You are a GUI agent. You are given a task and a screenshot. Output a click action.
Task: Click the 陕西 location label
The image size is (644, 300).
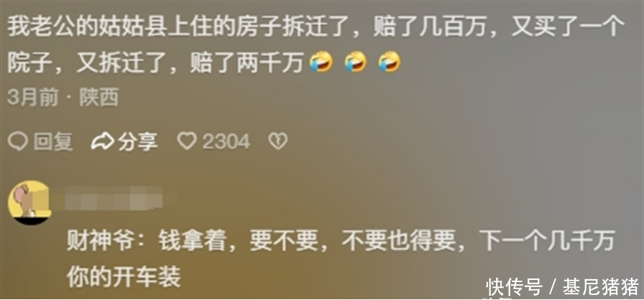pos(99,98)
